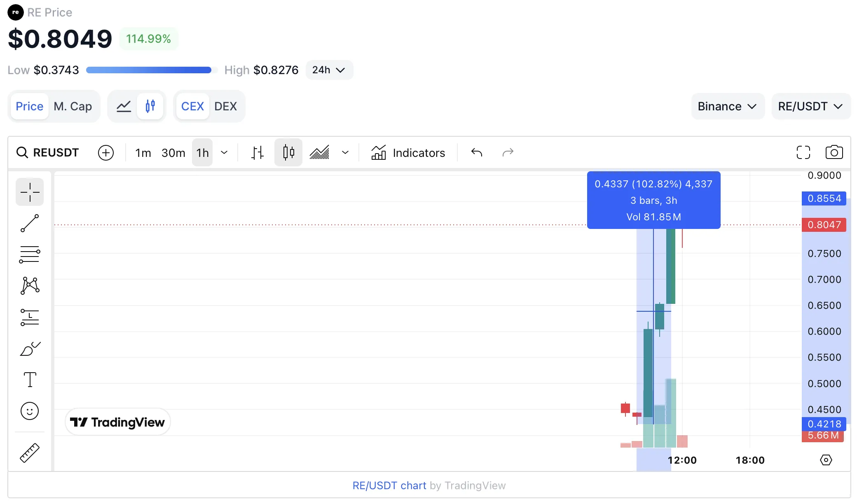Image resolution: width=857 pixels, height=504 pixels.
Task: Click the 0.4218 price axis label
Action: pos(824,424)
